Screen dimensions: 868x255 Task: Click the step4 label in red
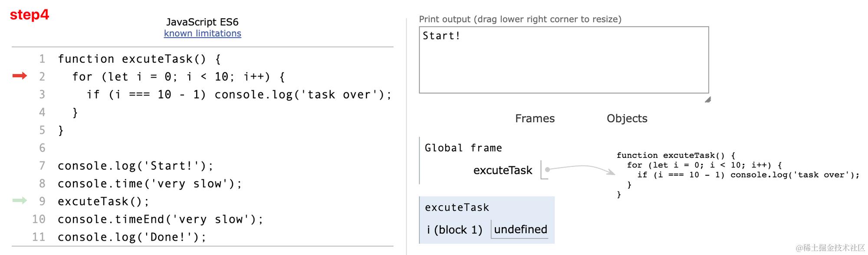click(30, 15)
